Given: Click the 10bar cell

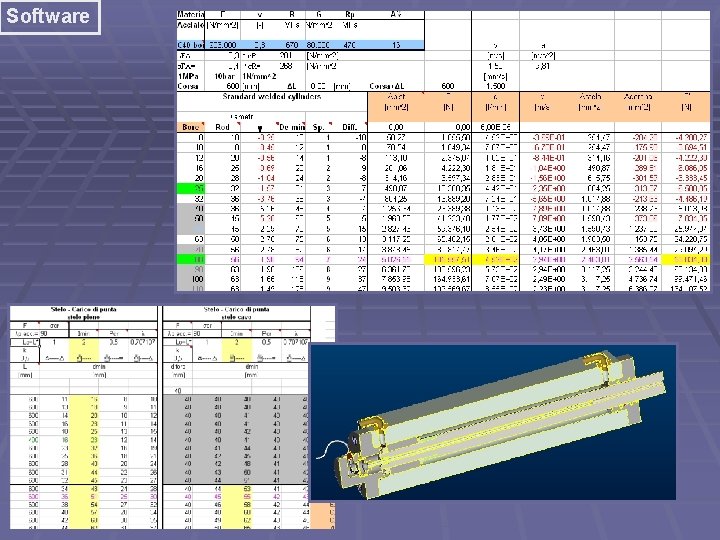Looking at the screenshot, I should click(224, 76).
